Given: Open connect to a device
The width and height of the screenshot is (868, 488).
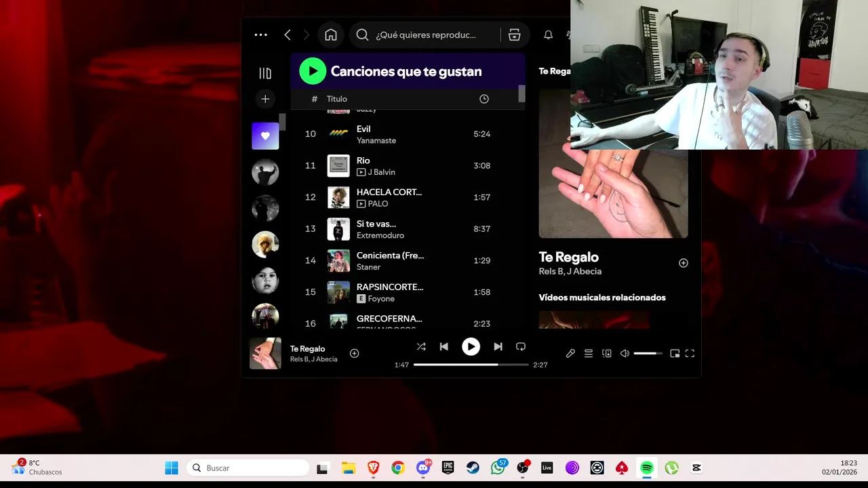Looking at the screenshot, I should [607, 353].
